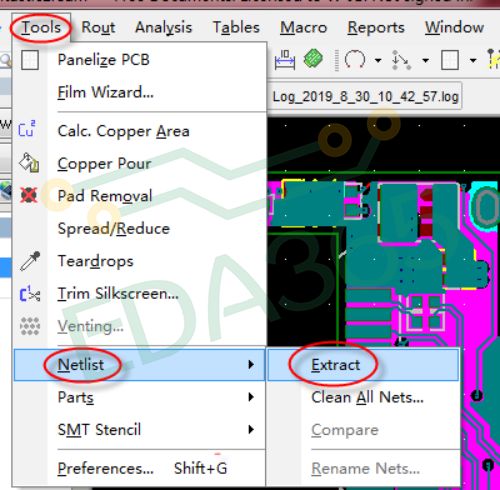Click the Panelize PCB grid icon
This screenshot has width=500, height=490.
pos(30,60)
